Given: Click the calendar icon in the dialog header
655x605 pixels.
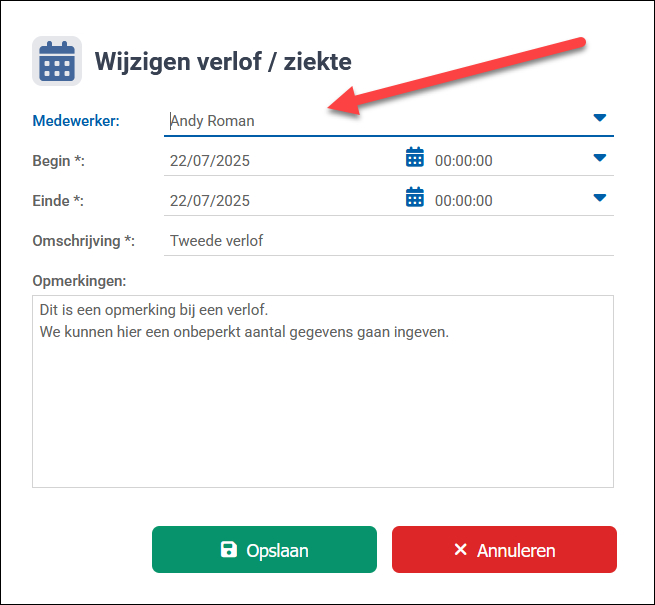Looking at the screenshot, I should tap(57, 61).
